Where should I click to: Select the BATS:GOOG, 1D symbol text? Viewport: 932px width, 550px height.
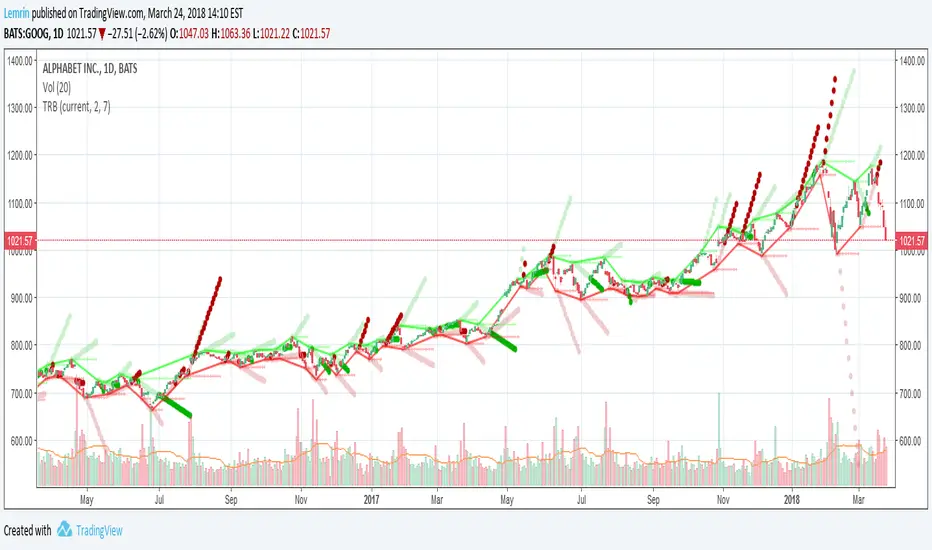point(34,33)
